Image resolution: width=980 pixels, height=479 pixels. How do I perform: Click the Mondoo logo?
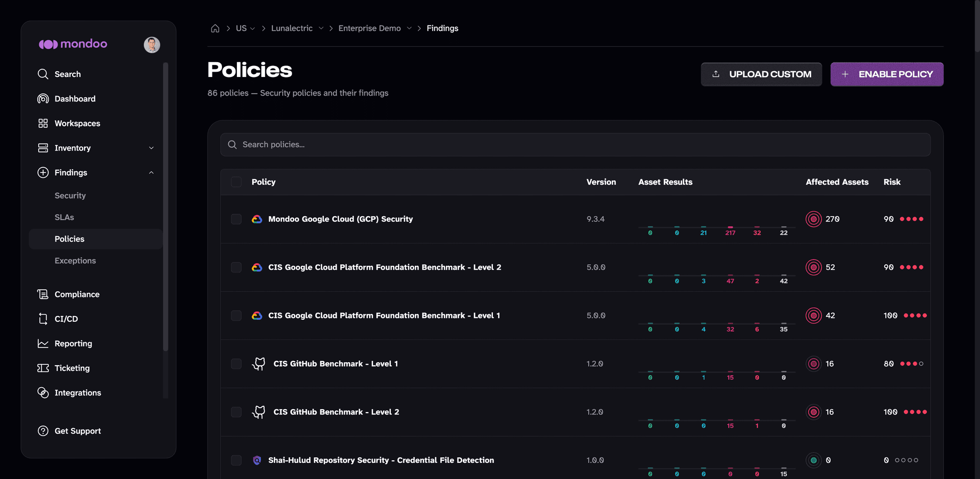[73, 44]
